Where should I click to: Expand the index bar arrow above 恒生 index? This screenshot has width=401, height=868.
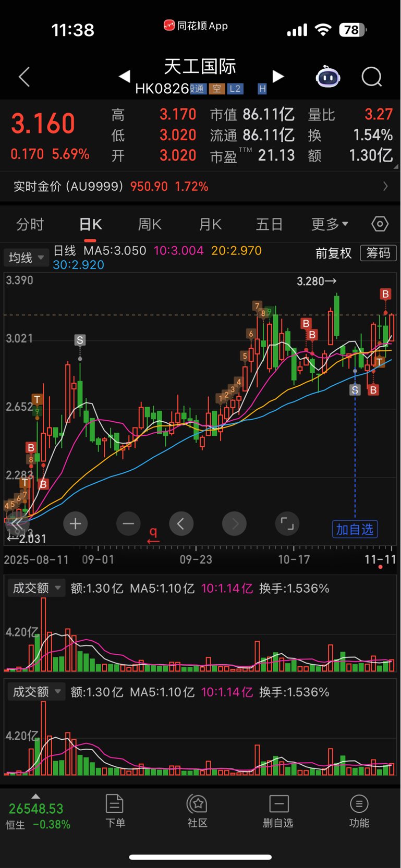pyautogui.click(x=35, y=797)
